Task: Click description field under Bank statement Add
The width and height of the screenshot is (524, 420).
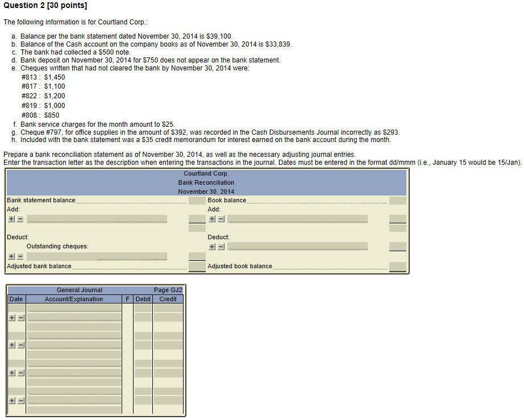Action: point(97,219)
